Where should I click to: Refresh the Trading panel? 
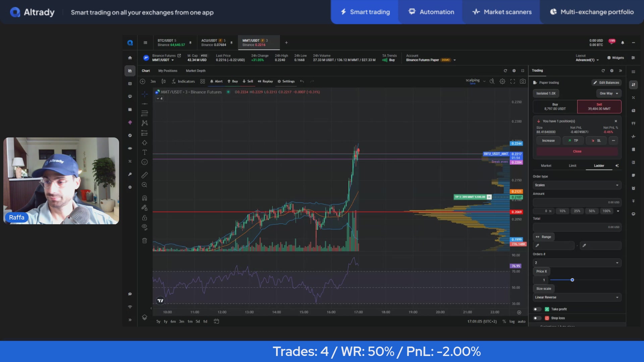(603, 71)
